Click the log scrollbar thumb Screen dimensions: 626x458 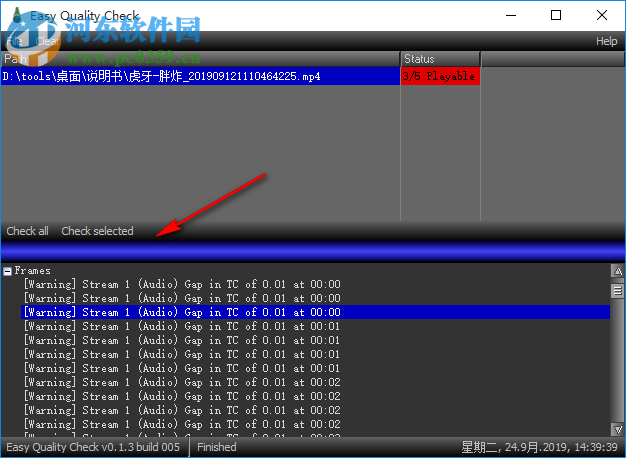[618, 291]
